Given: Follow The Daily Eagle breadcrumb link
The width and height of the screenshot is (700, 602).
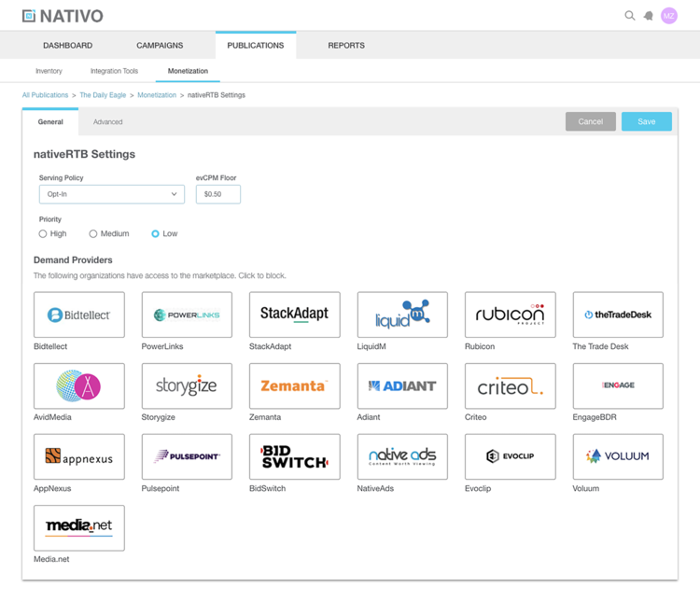Looking at the screenshot, I should 103,95.
